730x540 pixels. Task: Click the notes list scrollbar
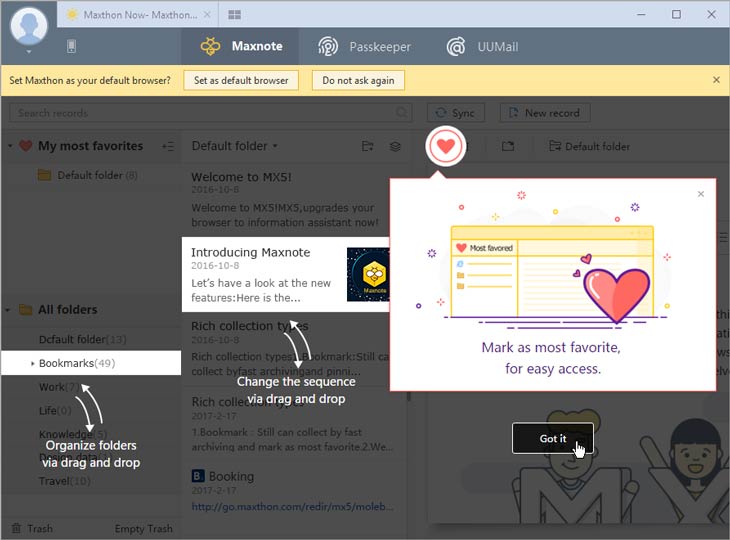pyautogui.click(x=409, y=396)
